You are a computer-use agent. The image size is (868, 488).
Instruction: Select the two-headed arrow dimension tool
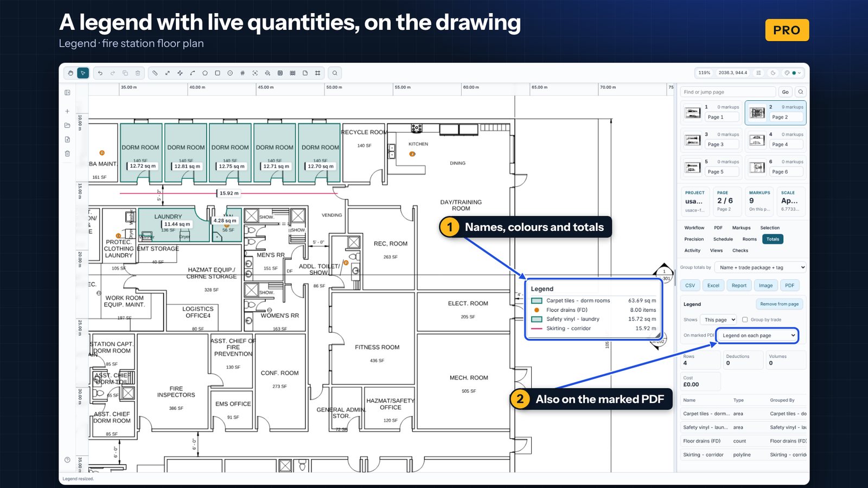[x=168, y=73]
